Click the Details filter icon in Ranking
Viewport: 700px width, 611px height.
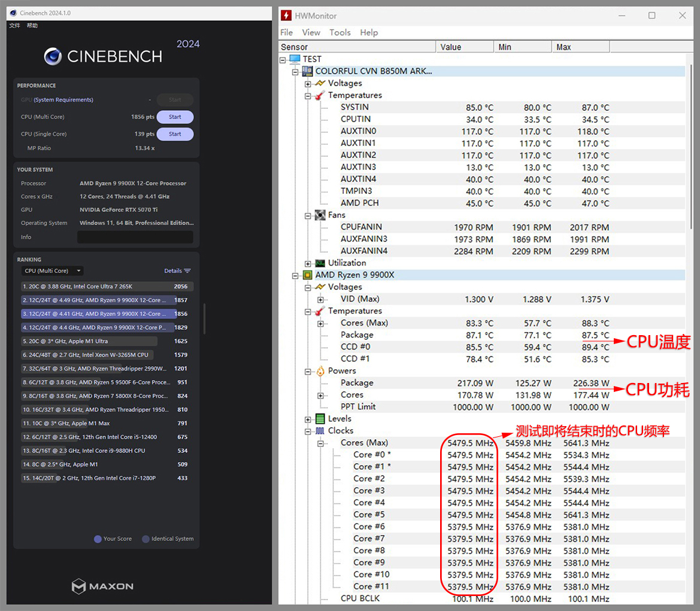click(187, 271)
